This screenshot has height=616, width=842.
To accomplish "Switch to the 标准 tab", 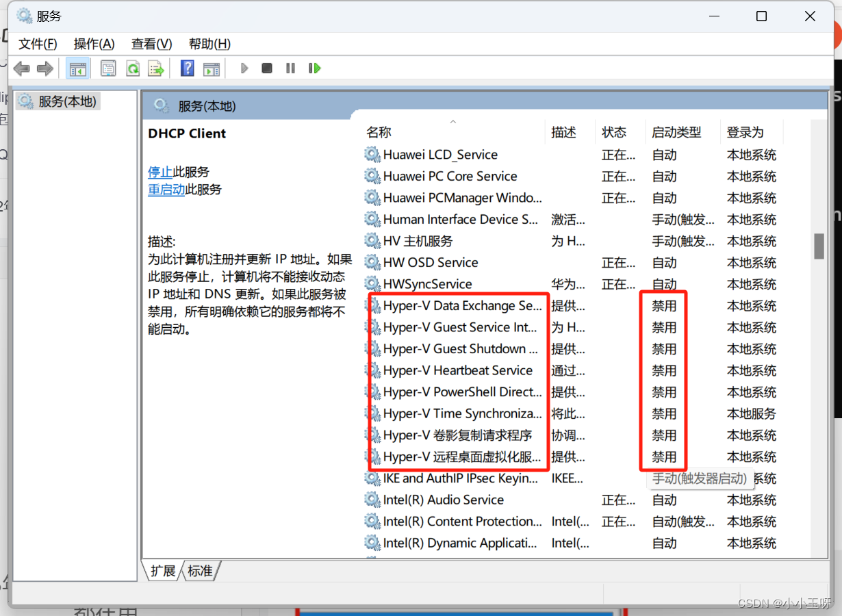I will (199, 570).
